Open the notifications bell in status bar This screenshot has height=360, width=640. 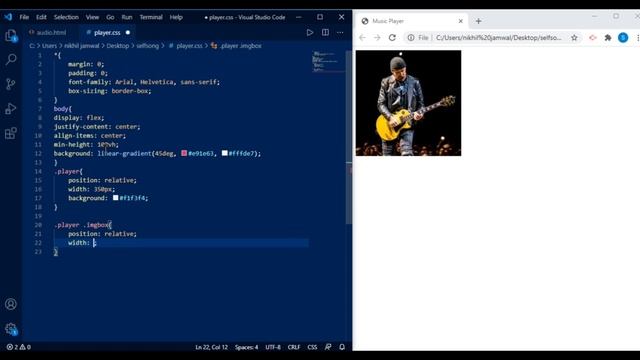tap(342, 347)
